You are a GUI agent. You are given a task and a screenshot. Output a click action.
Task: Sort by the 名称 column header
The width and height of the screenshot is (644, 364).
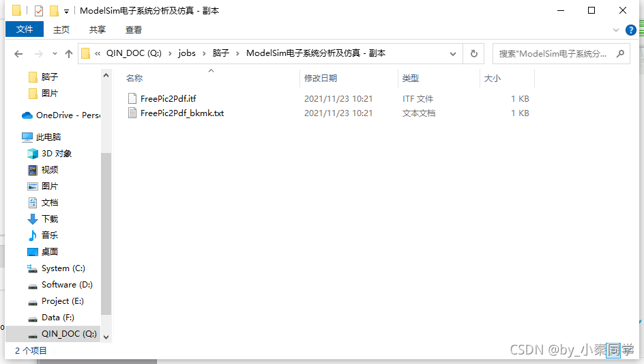pyautogui.click(x=134, y=78)
